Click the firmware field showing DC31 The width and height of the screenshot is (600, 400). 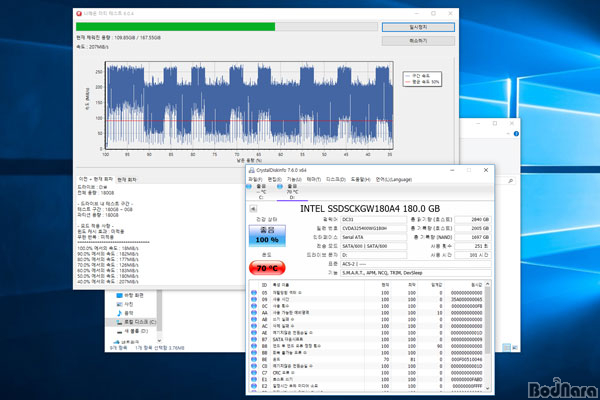[373, 220]
